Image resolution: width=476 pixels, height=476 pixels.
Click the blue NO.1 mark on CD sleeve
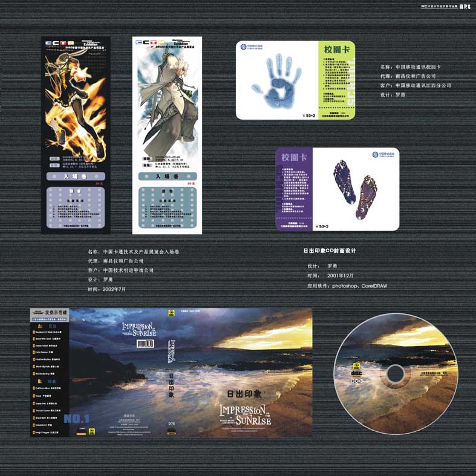point(76,419)
